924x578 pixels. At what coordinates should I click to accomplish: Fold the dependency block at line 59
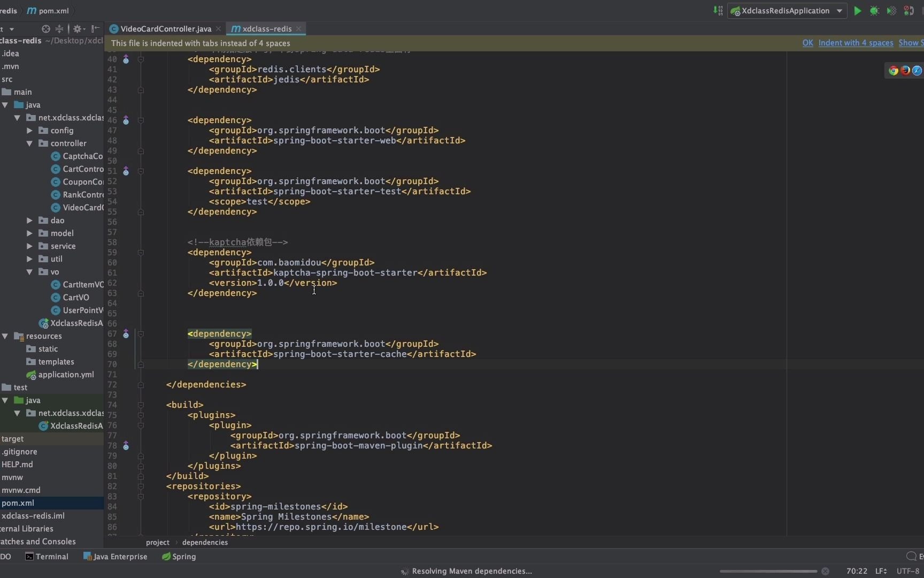[x=141, y=253]
